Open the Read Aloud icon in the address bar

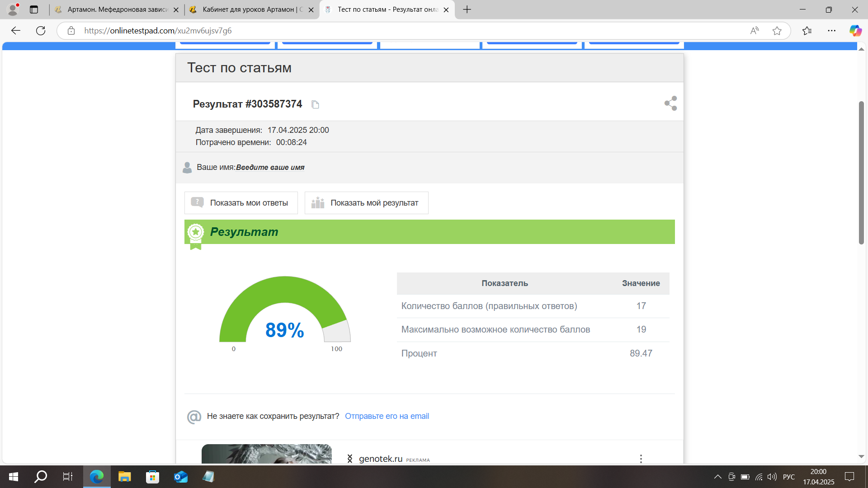[754, 31]
